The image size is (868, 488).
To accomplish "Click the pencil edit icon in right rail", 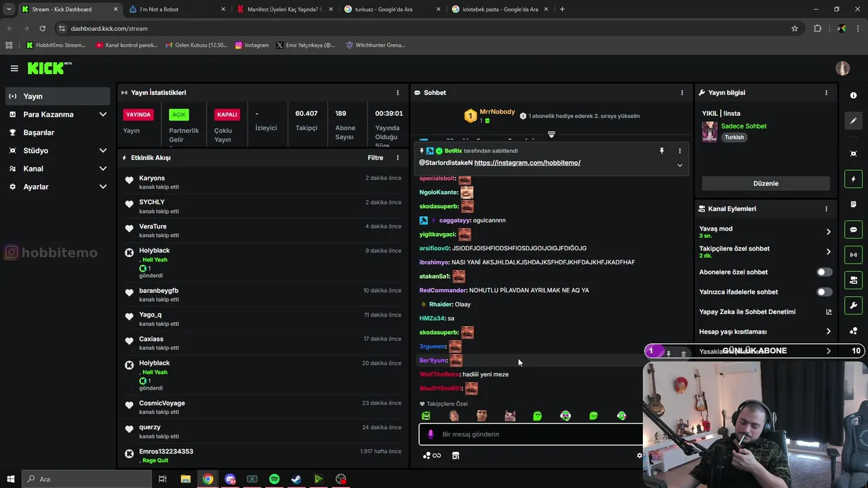I will [853, 121].
